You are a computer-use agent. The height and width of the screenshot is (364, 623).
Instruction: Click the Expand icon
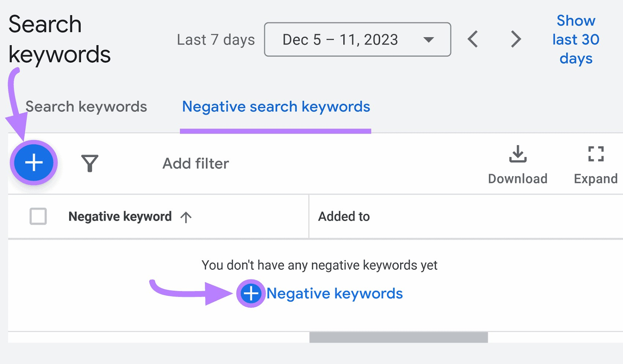(x=596, y=154)
